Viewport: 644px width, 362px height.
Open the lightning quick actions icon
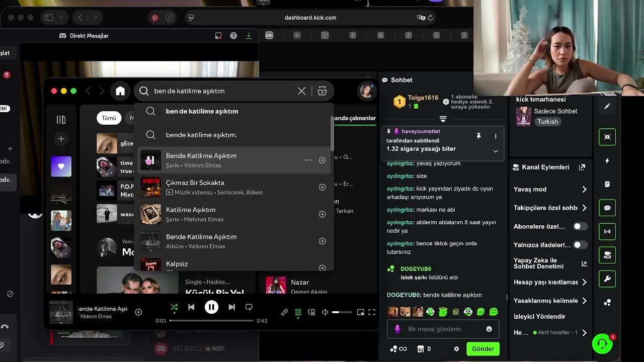point(607,161)
